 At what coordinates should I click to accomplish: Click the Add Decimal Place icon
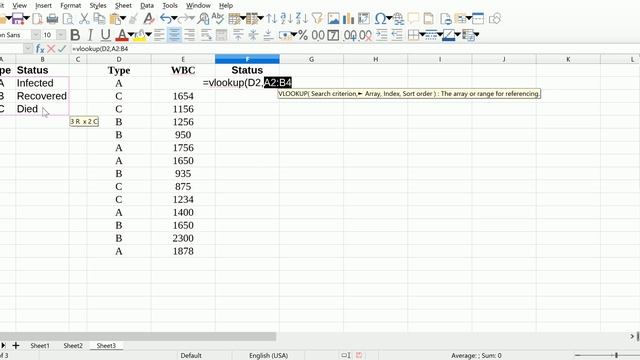point(350,35)
